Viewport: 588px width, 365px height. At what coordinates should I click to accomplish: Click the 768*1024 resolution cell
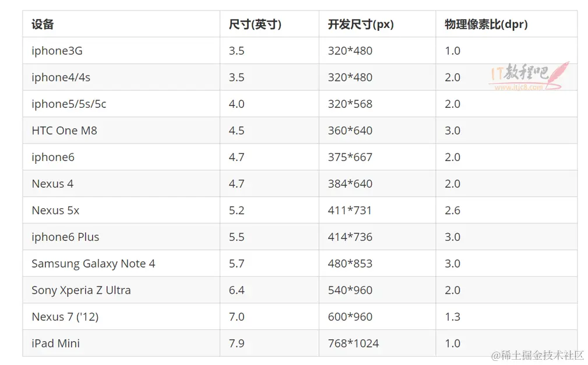tap(353, 343)
